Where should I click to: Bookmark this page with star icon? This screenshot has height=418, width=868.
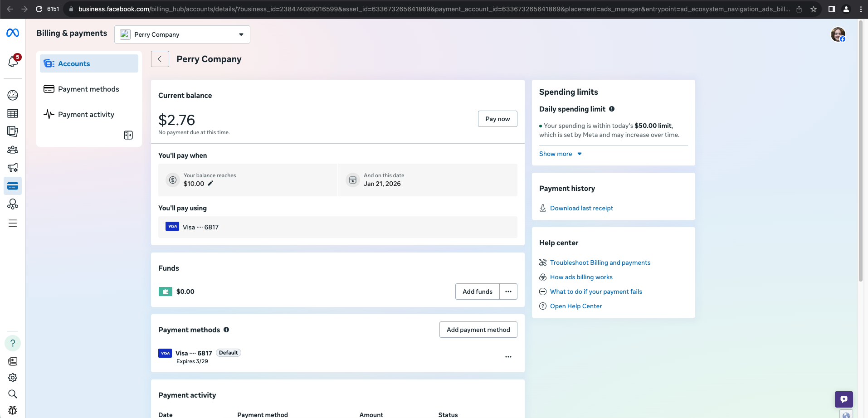point(814,9)
